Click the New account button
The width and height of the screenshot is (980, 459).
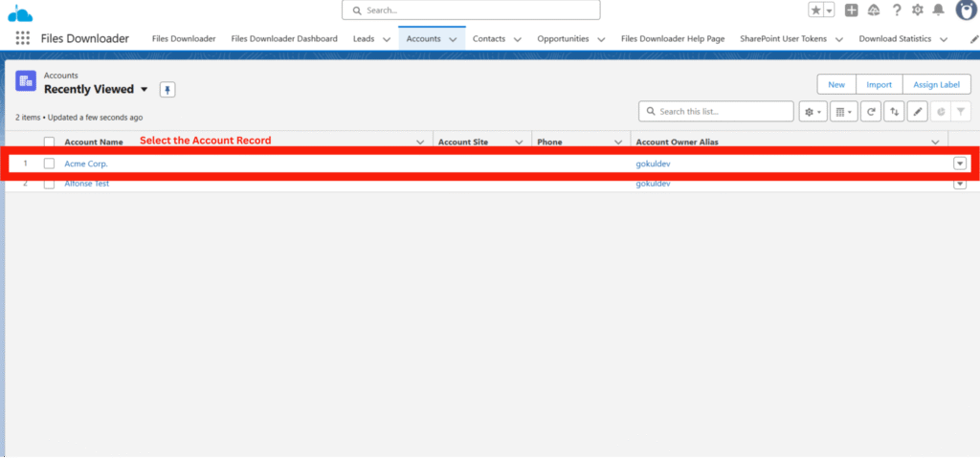point(836,84)
